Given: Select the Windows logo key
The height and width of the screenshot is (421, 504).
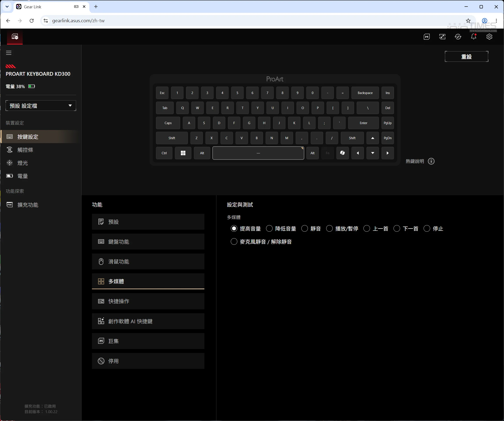Looking at the screenshot, I should (183, 153).
